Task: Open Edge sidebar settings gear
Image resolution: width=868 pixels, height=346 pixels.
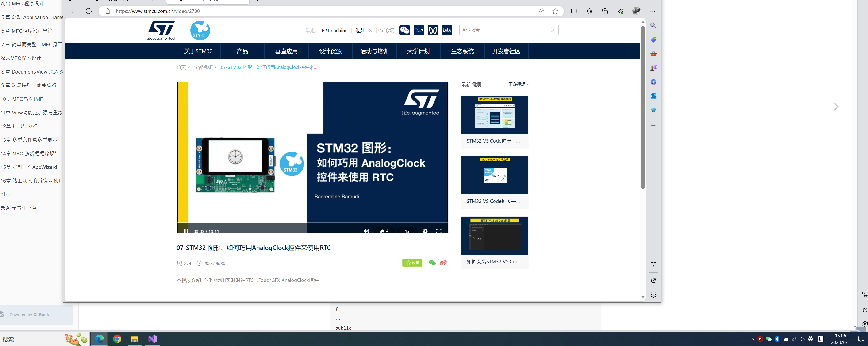Action: [653, 295]
